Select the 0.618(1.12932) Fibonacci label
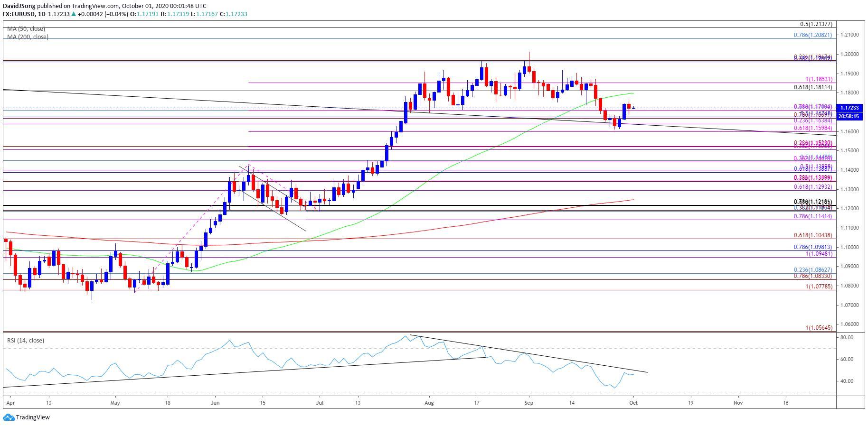The image size is (868, 426). tap(813, 187)
